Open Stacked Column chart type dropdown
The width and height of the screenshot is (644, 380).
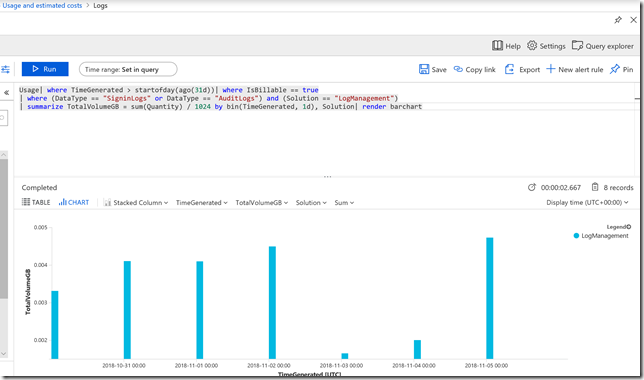coord(136,203)
